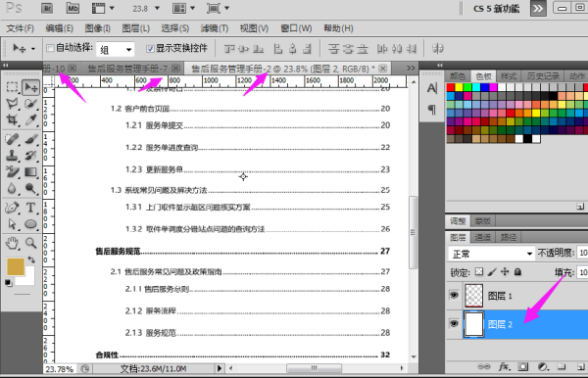588x378 pixels.
Task: Reset default foreground and background colors
Action: [8, 283]
